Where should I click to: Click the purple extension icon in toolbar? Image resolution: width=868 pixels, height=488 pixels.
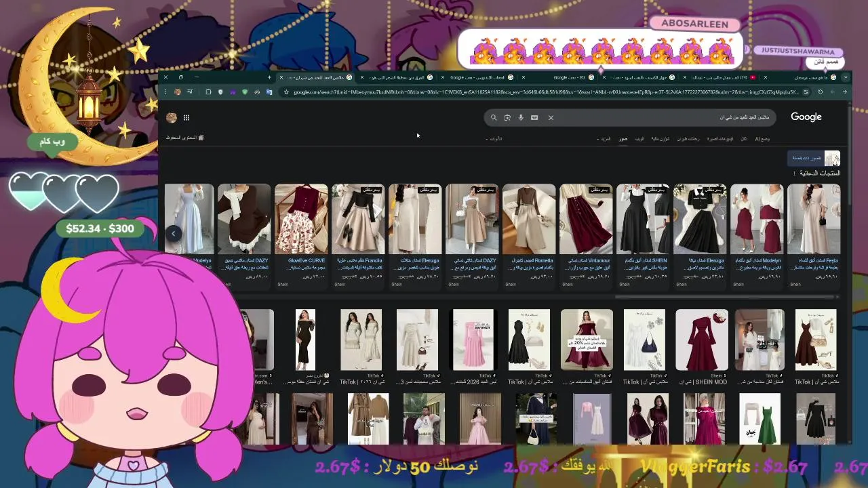[x=233, y=91]
